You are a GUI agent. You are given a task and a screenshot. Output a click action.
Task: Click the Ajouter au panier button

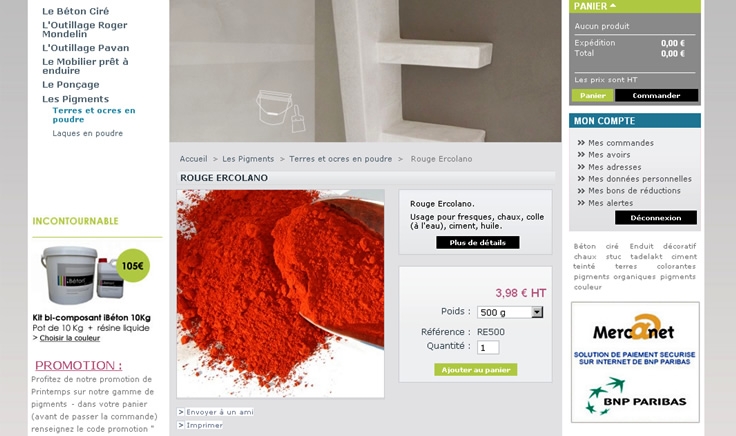coord(475,370)
